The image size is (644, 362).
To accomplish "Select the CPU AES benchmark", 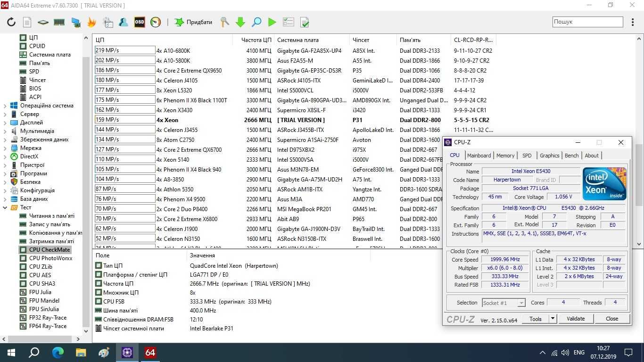I will pyautogui.click(x=40, y=275).
